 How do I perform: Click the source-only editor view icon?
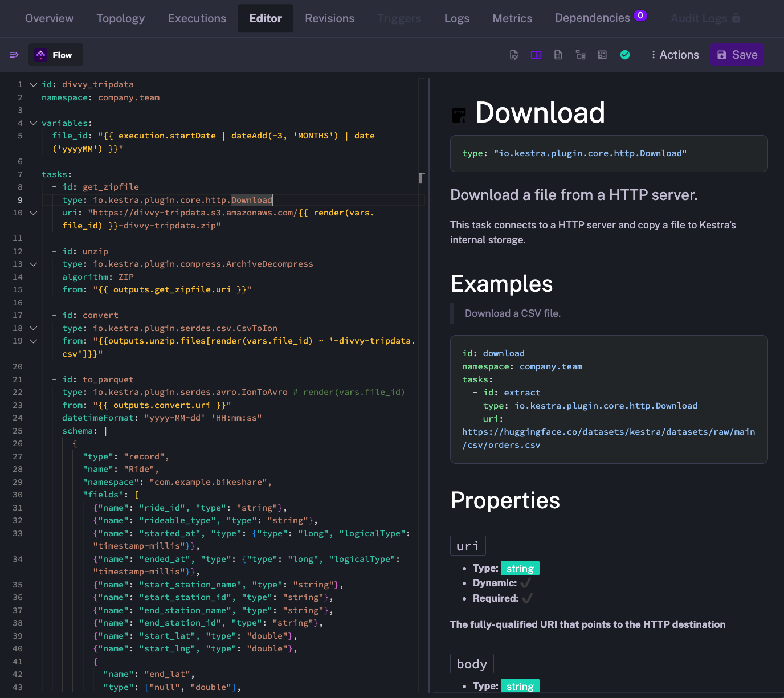(x=514, y=55)
